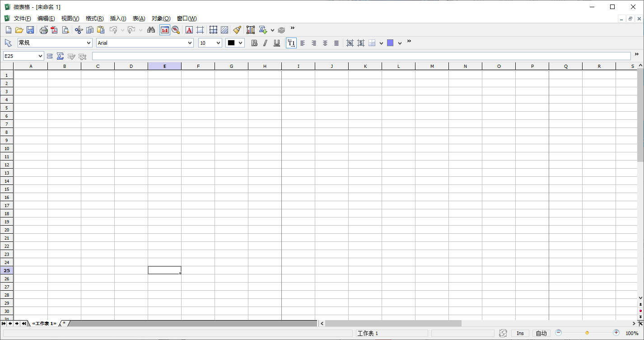
Task: Open a file using the folder icon
Action: pyautogui.click(x=19, y=30)
